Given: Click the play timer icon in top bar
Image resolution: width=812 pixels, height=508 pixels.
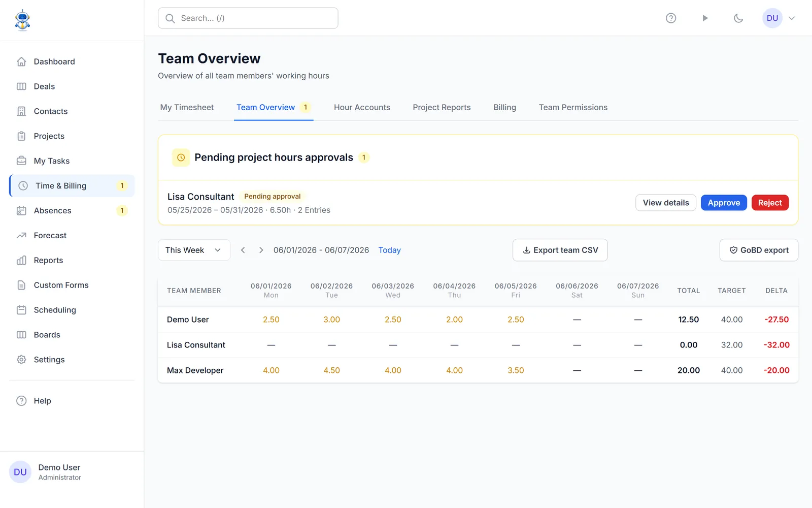Looking at the screenshot, I should pos(705,18).
